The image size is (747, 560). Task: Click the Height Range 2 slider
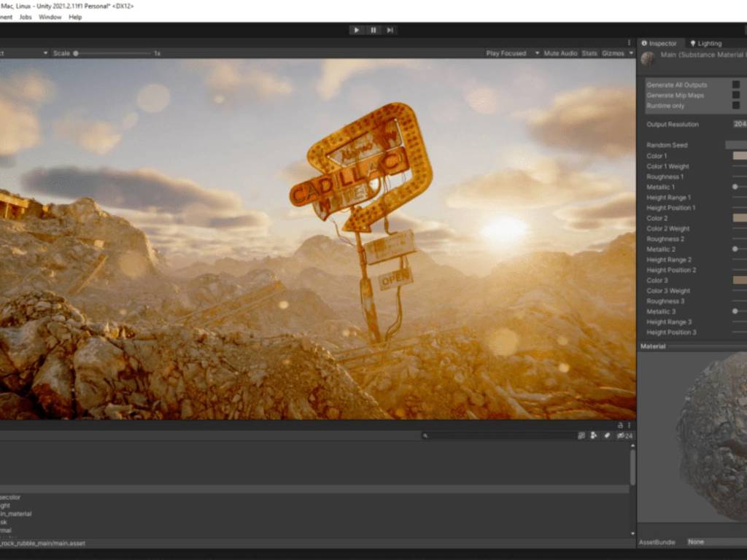740,260
